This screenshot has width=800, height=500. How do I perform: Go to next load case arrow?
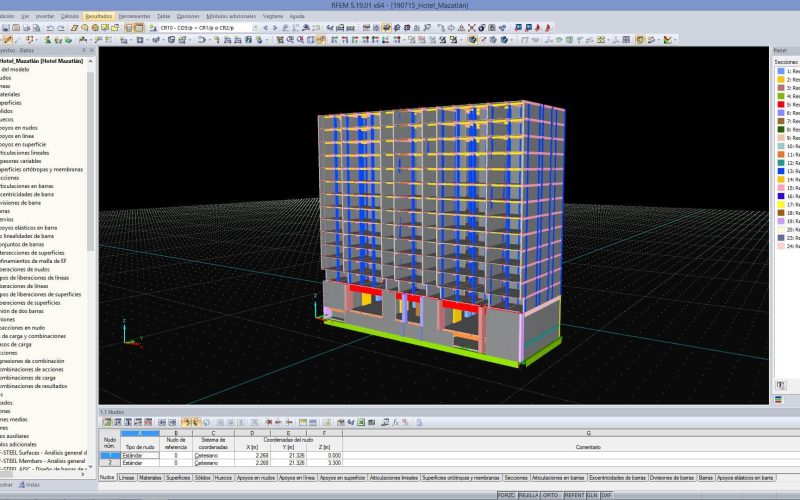pos(274,28)
